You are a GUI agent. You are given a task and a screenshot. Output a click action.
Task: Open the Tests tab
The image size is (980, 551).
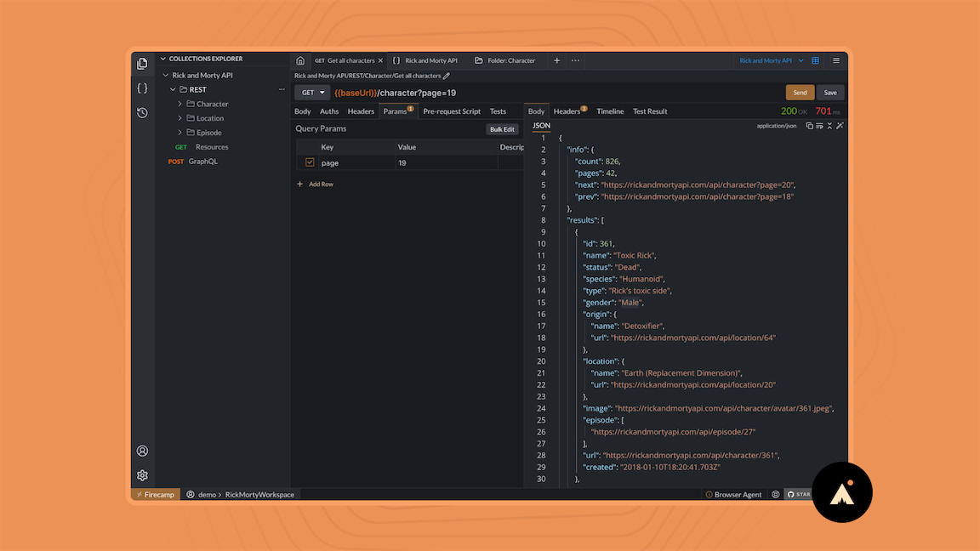498,111
